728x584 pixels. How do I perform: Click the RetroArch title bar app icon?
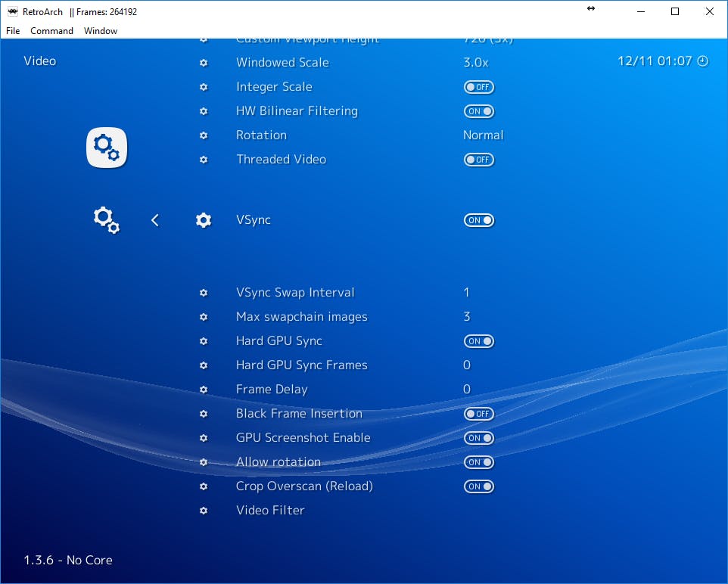pos(13,11)
